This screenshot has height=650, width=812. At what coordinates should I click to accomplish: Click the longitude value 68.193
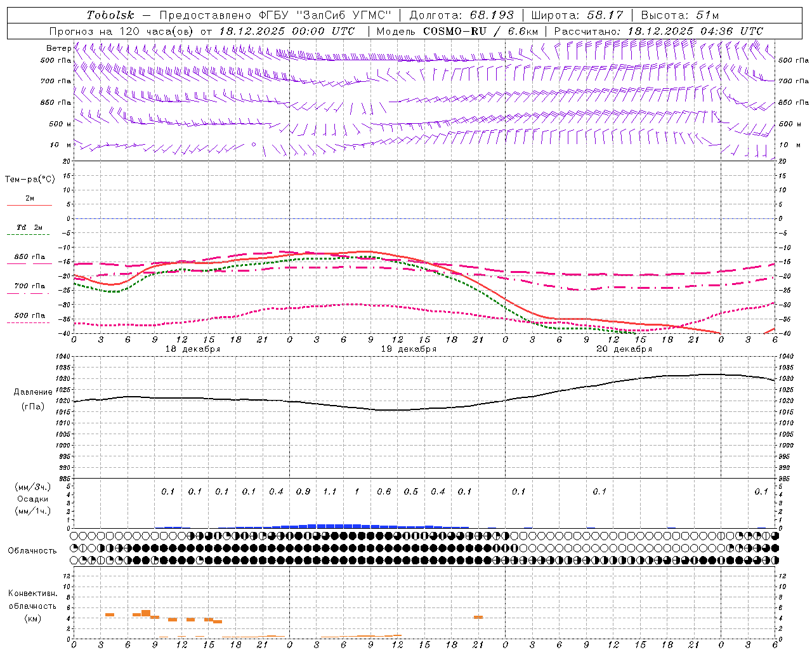click(492, 15)
